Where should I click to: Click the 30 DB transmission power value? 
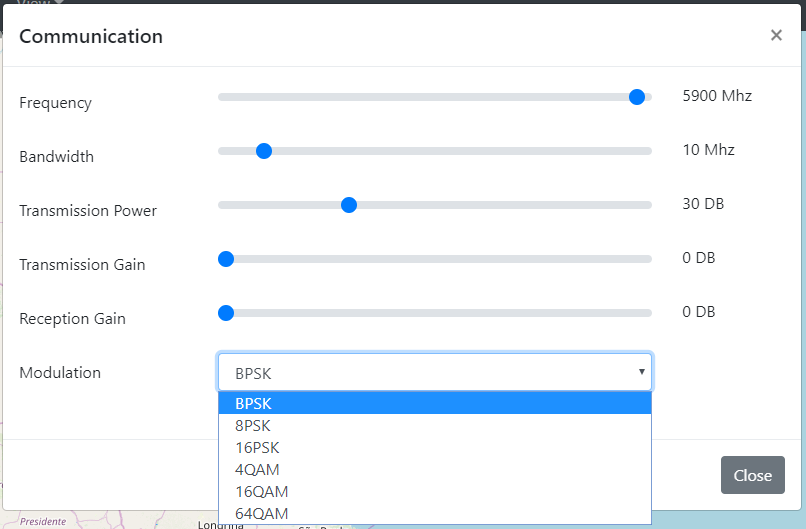point(703,204)
